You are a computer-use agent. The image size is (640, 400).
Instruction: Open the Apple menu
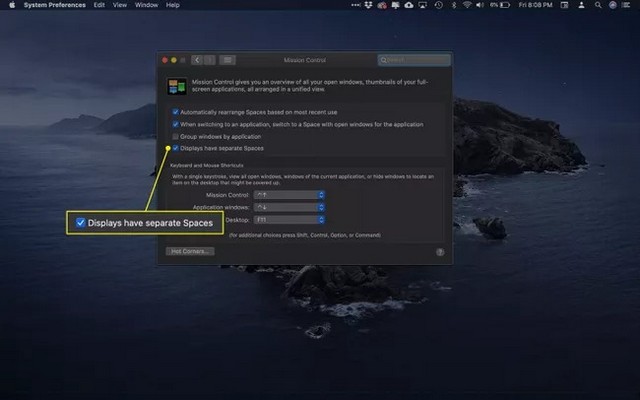point(12,5)
